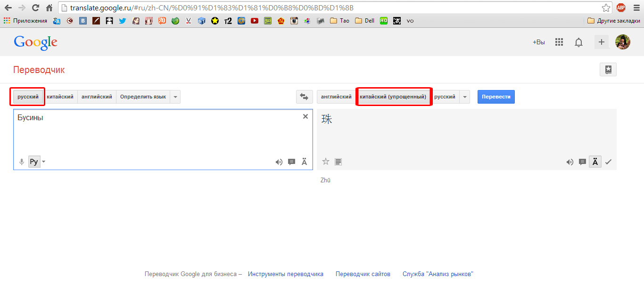Select target language английский

point(336,97)
